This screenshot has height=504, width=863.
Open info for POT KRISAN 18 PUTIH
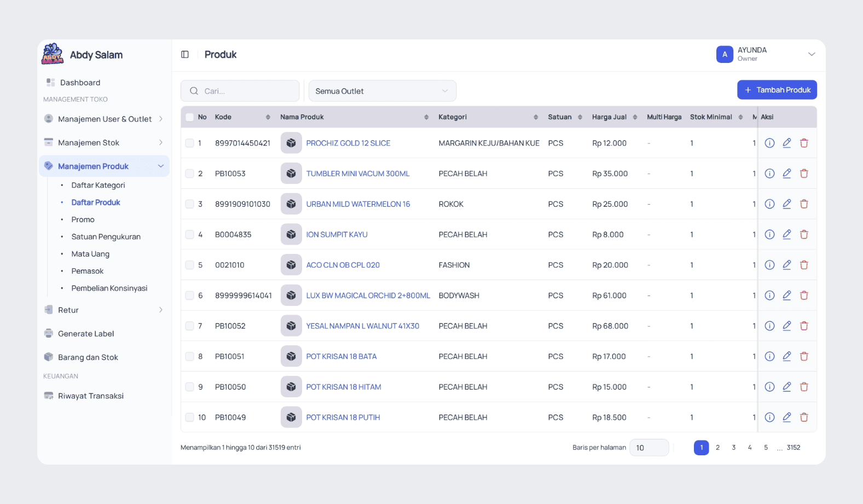point(769,418)
